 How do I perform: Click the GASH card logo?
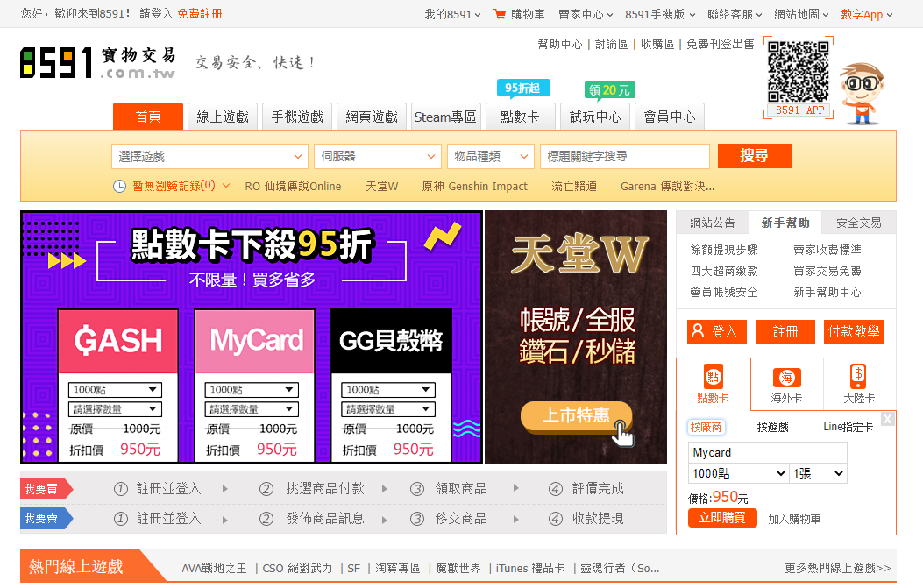(x=117, y=341)
